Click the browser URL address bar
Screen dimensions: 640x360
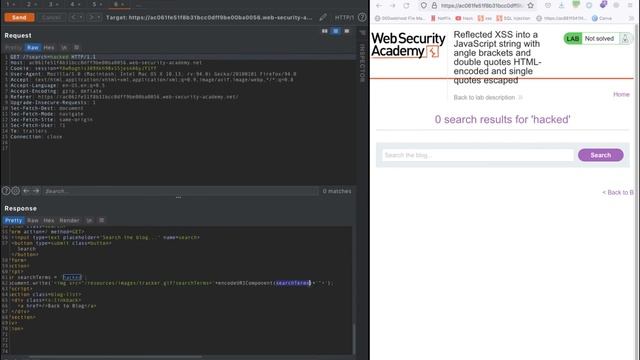pyautogui.click(x=481, y=5)
